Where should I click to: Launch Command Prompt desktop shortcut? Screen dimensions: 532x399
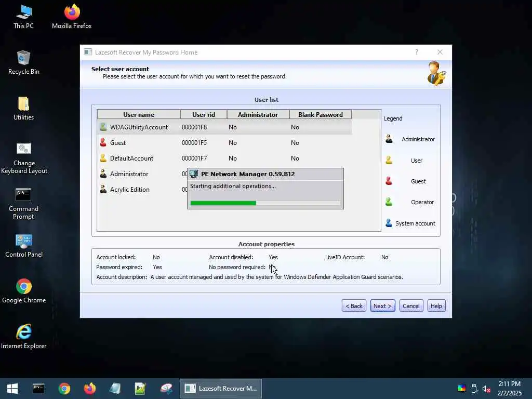23,204
